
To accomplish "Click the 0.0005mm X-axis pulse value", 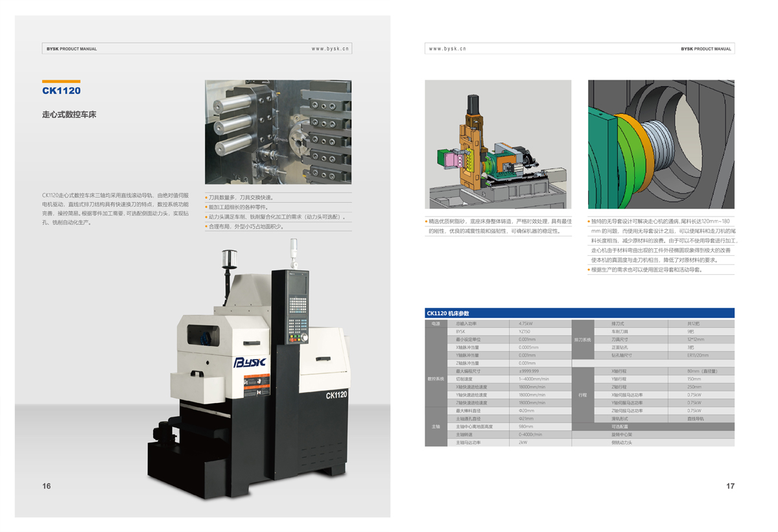I will pos(528,347).
